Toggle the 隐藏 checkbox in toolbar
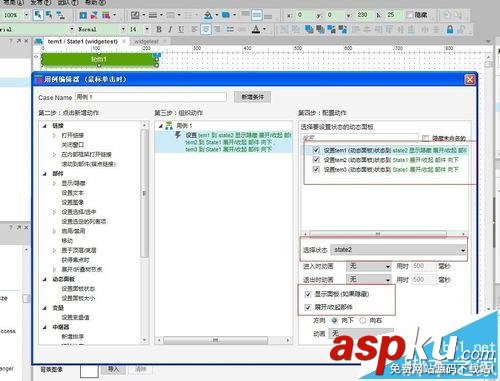 pyautogui.click(x=410, y=15)
